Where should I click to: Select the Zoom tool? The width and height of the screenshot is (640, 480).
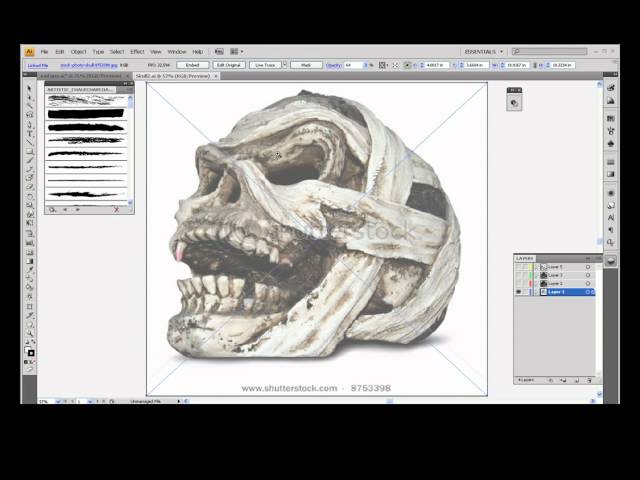29,334
